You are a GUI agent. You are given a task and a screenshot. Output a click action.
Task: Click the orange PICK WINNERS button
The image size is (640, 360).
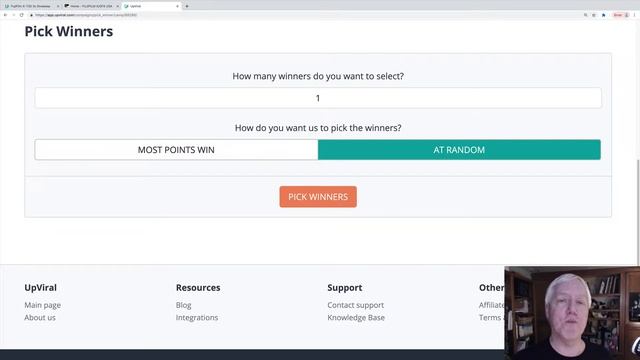[x=318, y=197]
